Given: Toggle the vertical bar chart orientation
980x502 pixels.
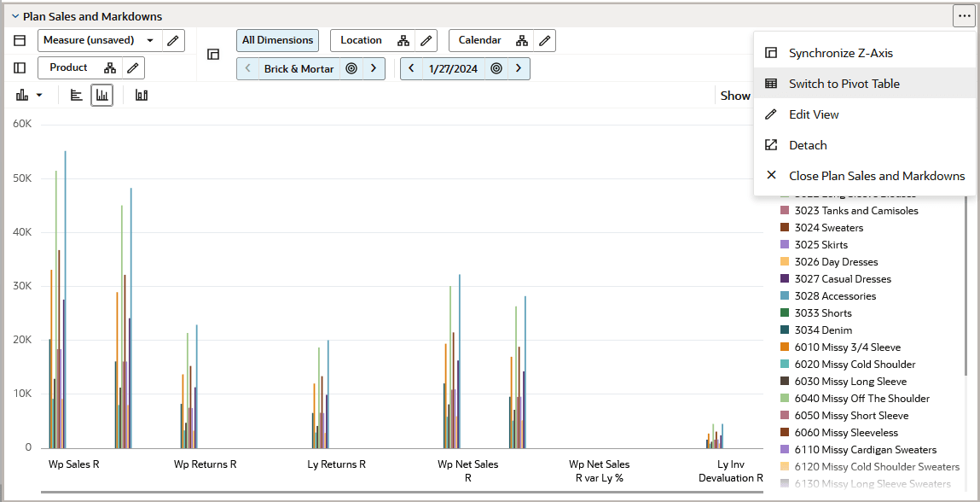Looking at the screenshot, I should tap(101, 95).
